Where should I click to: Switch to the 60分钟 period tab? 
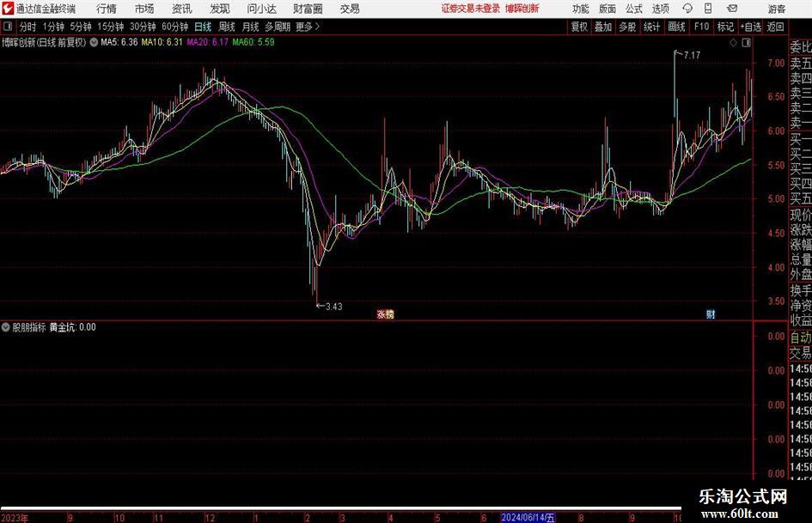175,27
